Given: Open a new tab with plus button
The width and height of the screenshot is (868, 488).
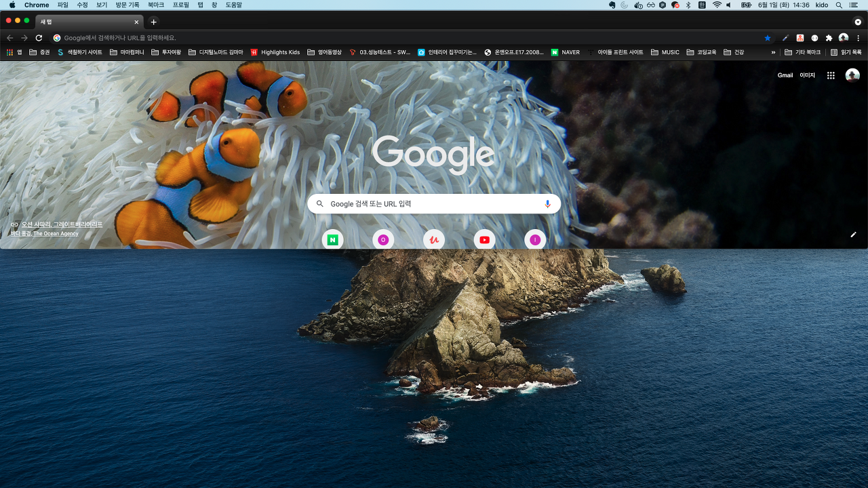Looking at the screenshot, I should 153,22.
